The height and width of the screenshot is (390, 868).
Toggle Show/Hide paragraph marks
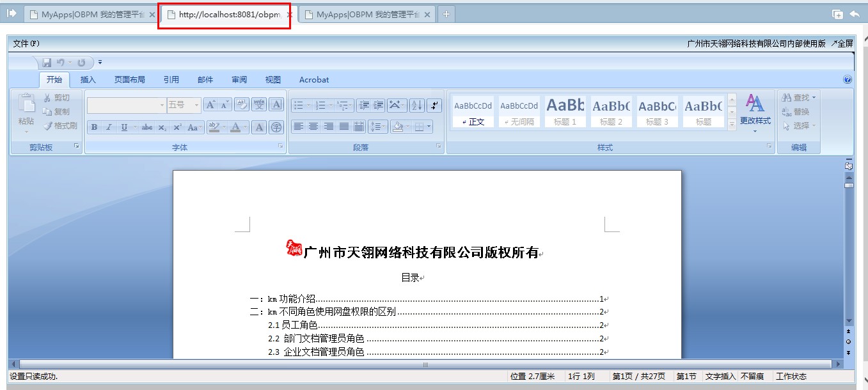tap(434, 105)
